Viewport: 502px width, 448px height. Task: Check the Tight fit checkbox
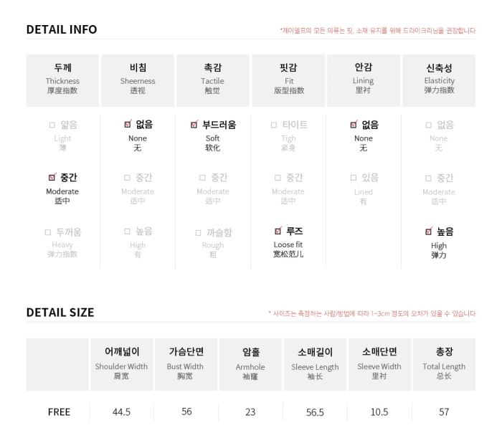pos(274,125)
